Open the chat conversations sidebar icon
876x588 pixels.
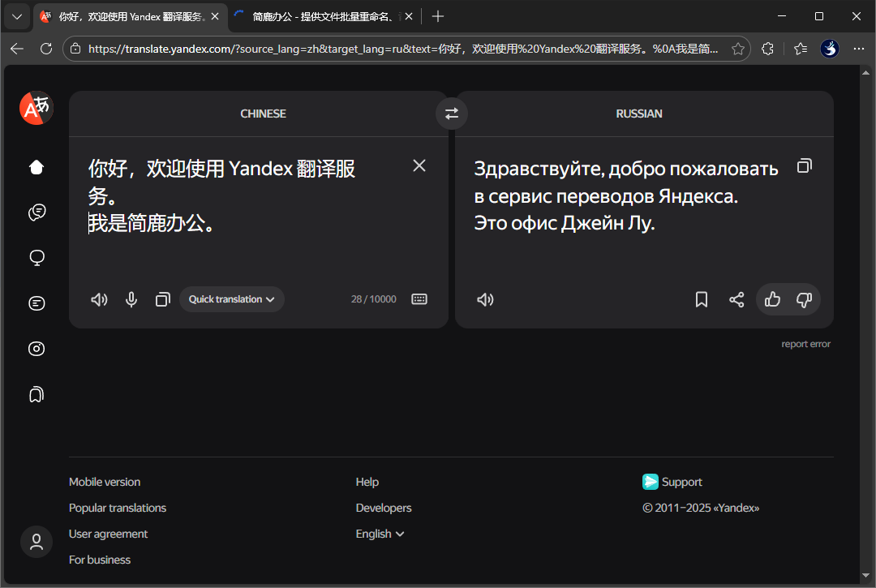[x=36, y=212]
